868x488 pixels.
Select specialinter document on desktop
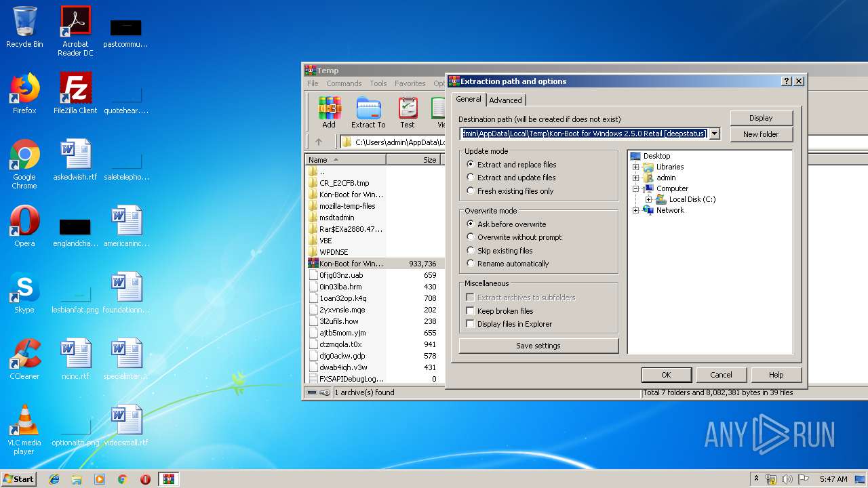[x=126, y=359]
